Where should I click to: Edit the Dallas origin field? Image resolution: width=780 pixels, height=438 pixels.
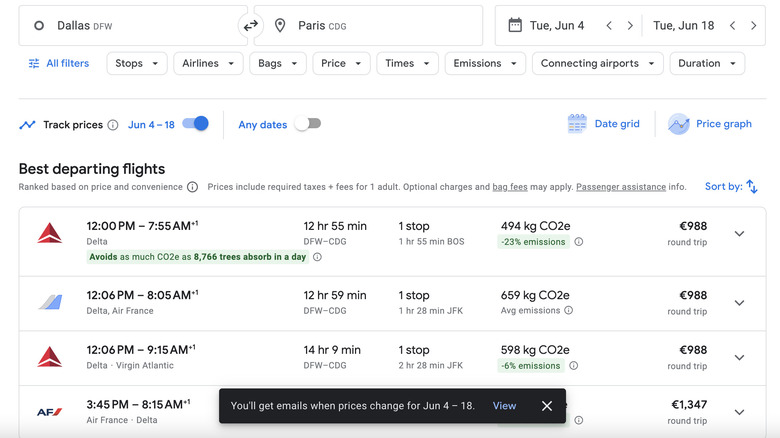[x=130, y=26]
